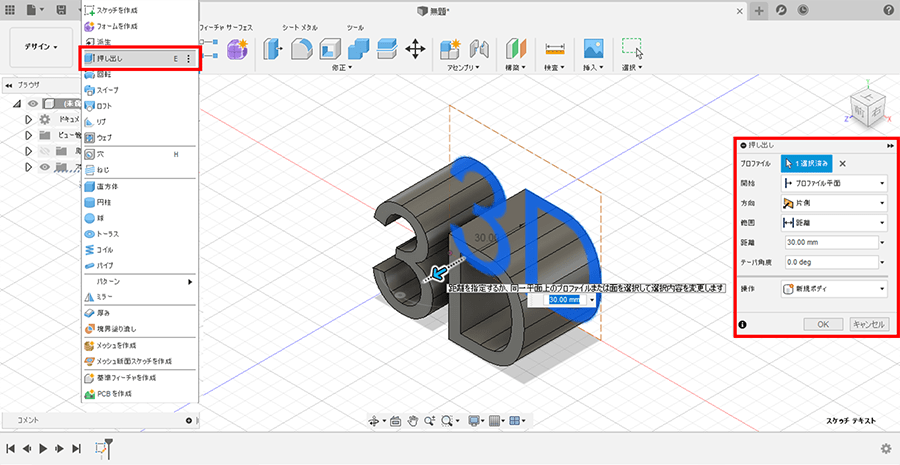Open the 操作 (operation) dropdown
Image resolution: width=900 pixels, height=465 pixels.
(x=834, y=289)
